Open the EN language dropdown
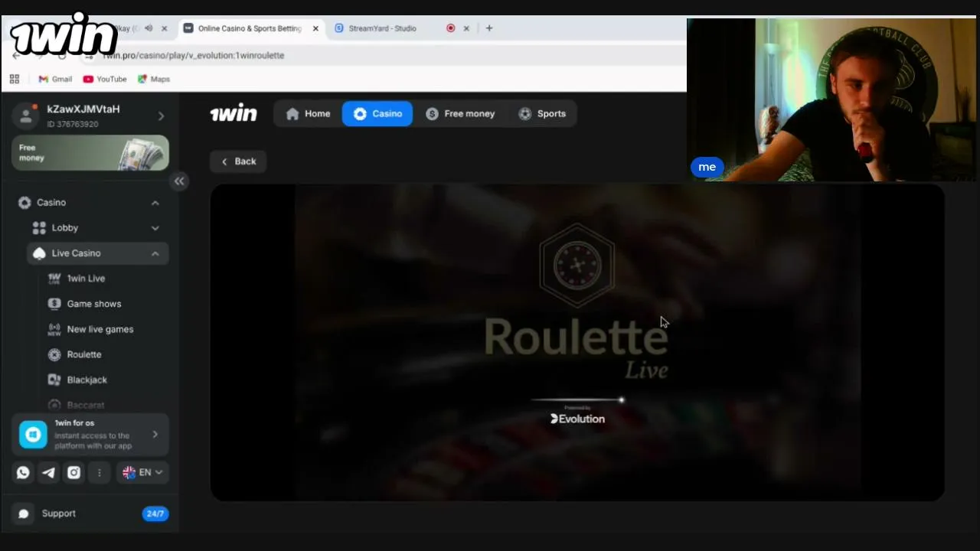This screenshot has width=980, height=551. click(143, 472)
